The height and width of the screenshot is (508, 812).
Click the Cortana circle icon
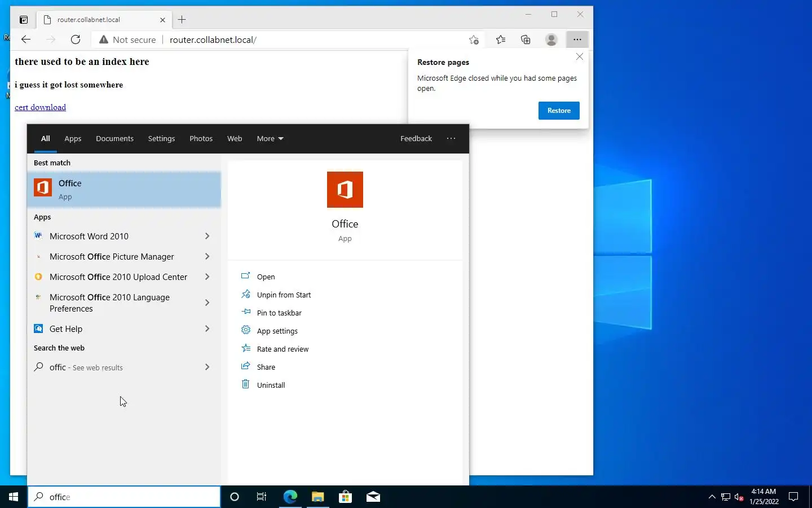pyautogui.click(x=235, y=497)
